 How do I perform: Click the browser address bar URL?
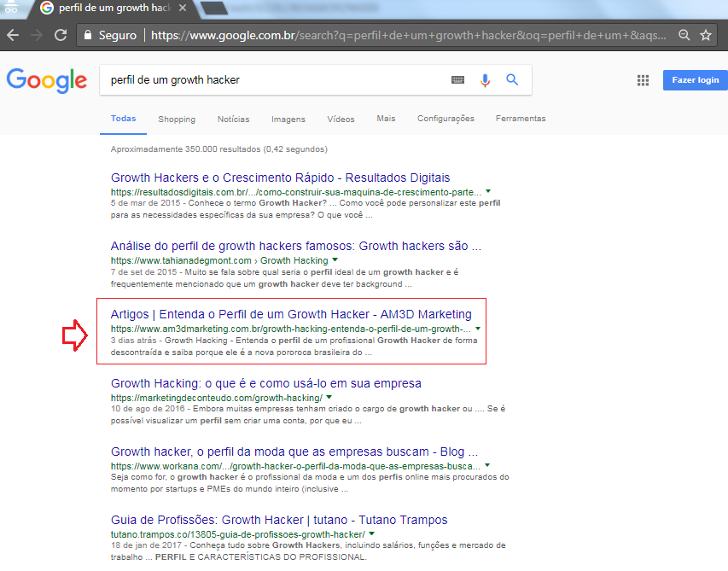click(409, 35)
